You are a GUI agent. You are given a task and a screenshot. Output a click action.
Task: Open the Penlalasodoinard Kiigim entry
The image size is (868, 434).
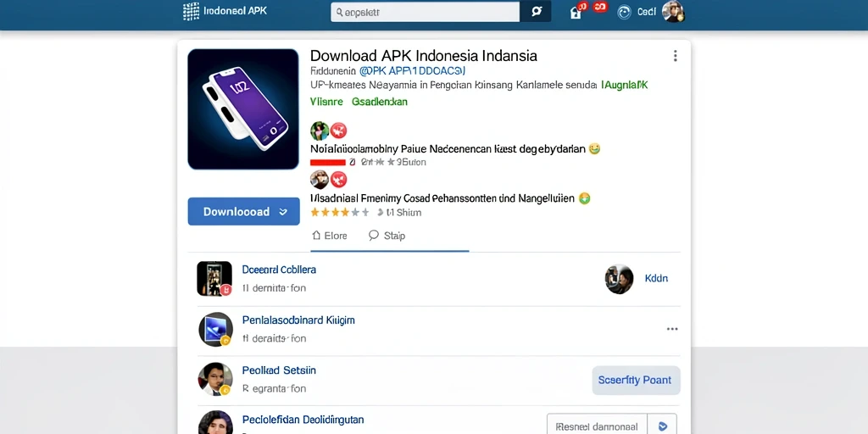pyautogui.click(x=298, y=320)
